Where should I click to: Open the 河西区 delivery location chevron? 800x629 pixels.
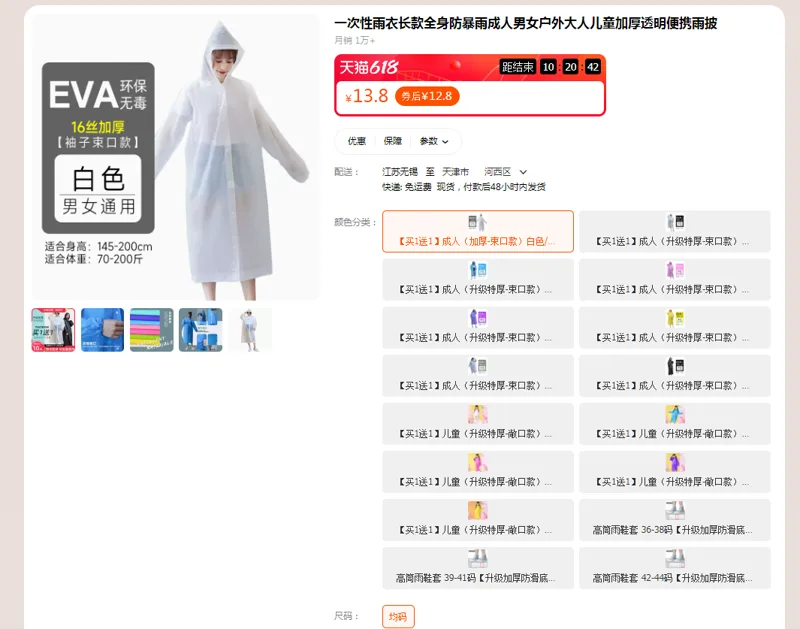(x=523, y=172)
